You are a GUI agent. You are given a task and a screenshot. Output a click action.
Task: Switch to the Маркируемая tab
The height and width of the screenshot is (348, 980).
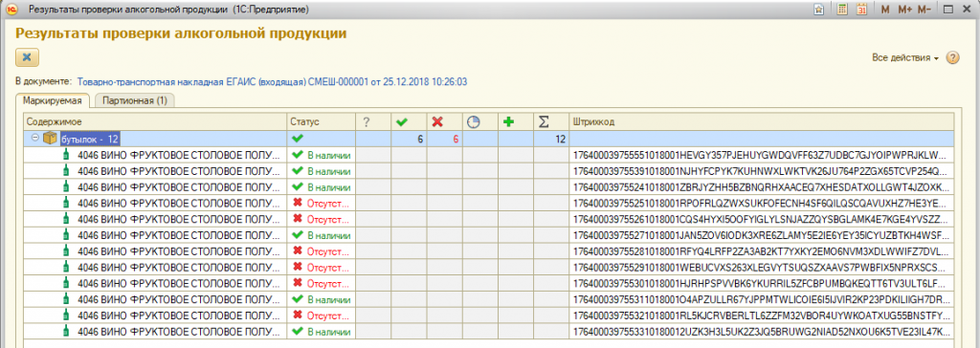click(x=54, y=100)
